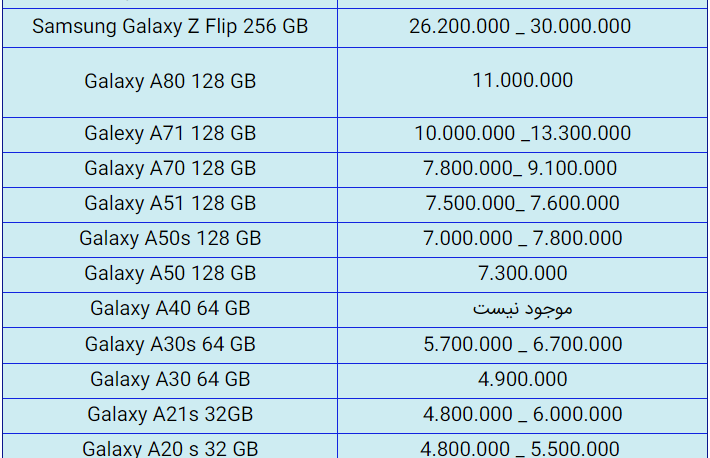Select the Galexy A71 128 GB cell
The image size is (710, 458).
coord(170,134)
